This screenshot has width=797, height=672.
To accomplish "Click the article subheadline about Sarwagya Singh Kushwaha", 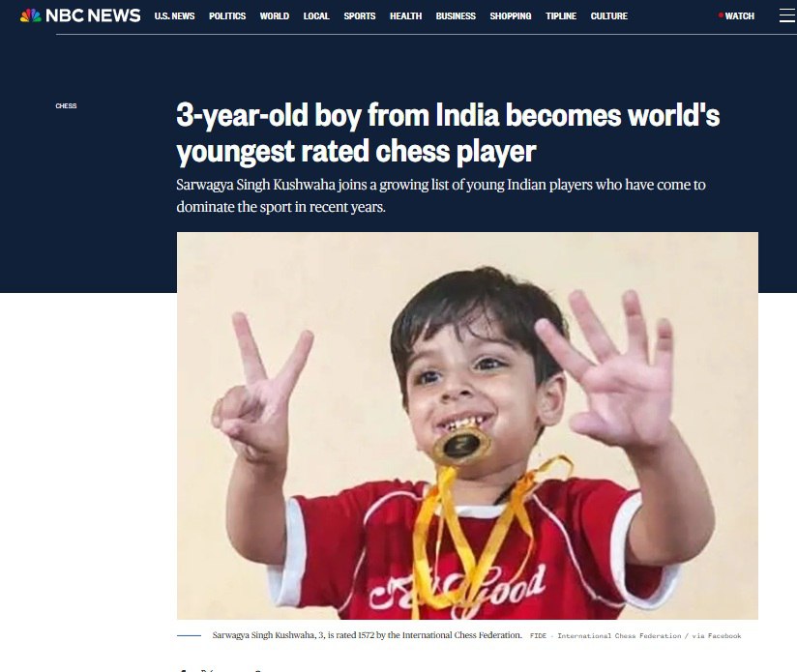I will [441, 195].
